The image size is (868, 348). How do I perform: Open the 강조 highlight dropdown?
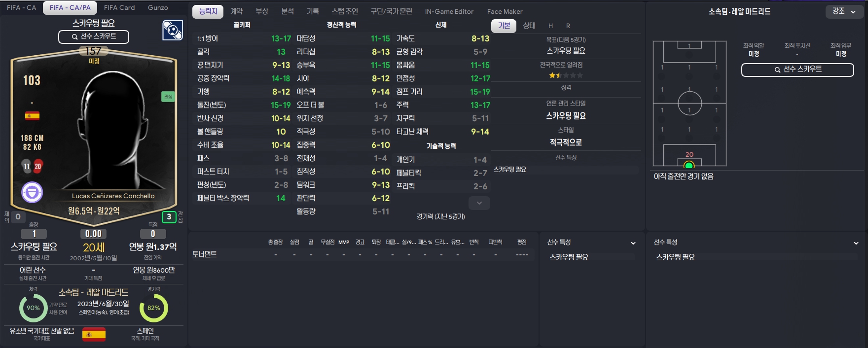[x=844, y=11]
